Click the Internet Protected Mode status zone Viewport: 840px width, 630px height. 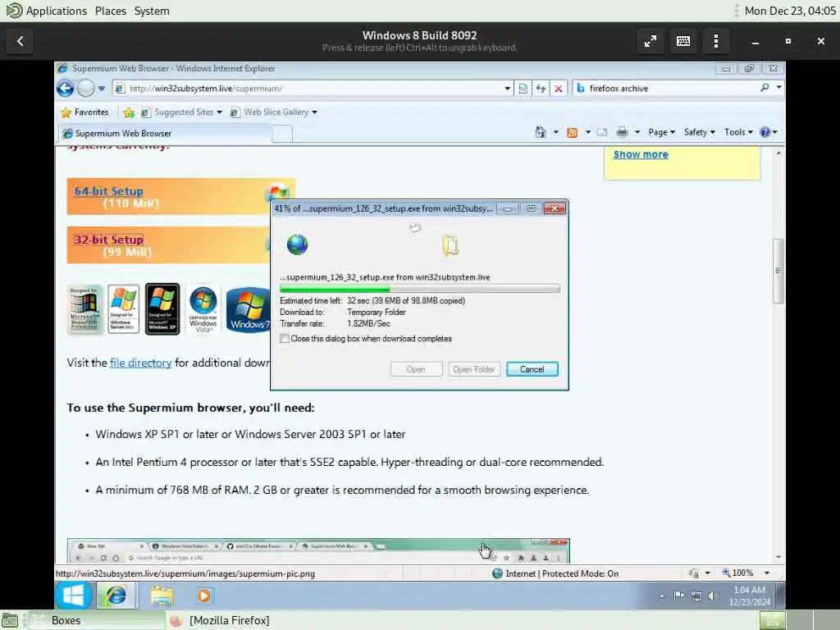(555, 573)
